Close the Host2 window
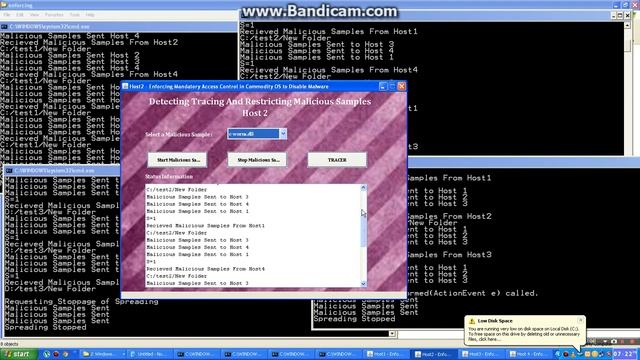This screenshot has height=360, width=640. click(x=402, y=87)
